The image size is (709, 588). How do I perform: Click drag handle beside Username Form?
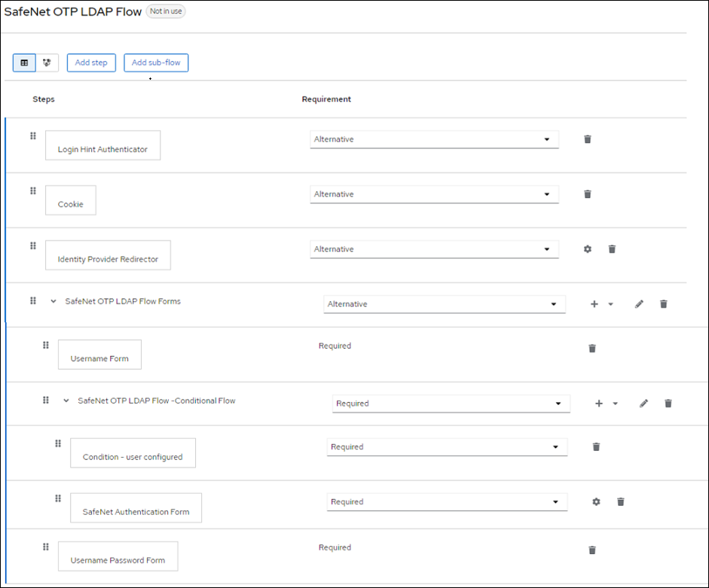click(45, 346)
